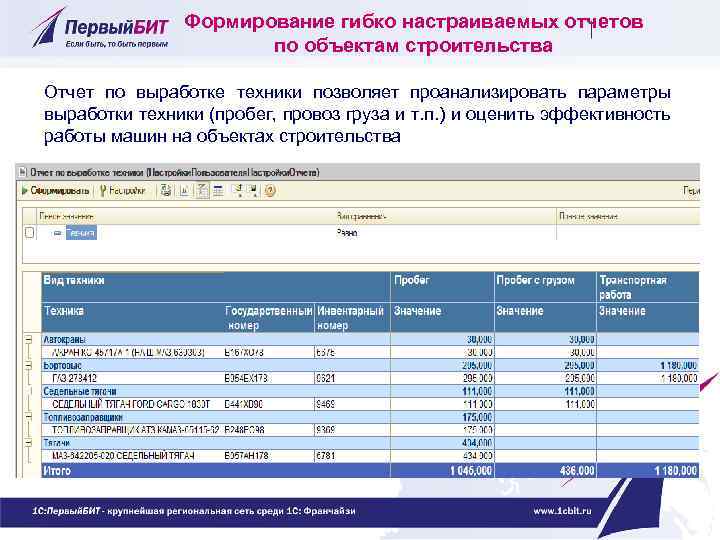Screen dimensions: 720x540
Task: Tick the checkbox in the filter row
Action: (29, 233)
